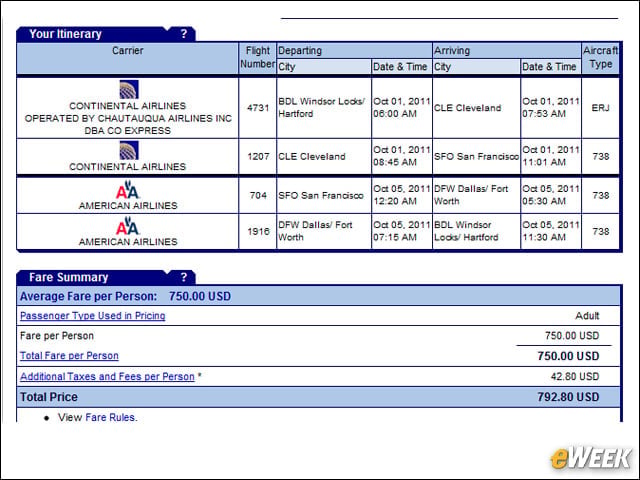Select the Your Itinerary tab header
This screenshot has height=480, width=640.
tap(65, 34)
